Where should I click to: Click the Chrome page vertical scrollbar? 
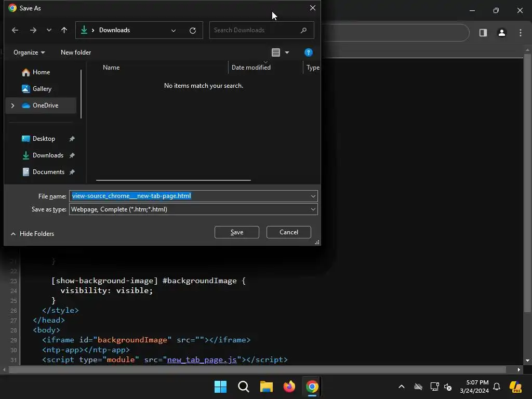point(527,183)
